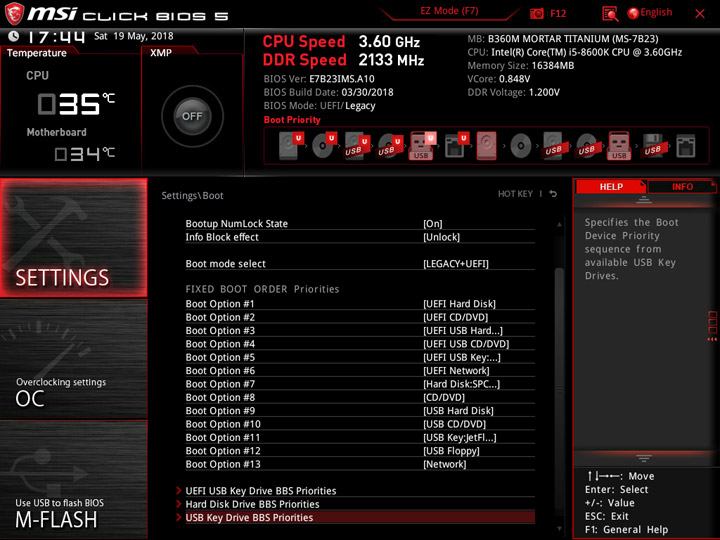Change Info Block effect [Unlock] value
Viewport: 720px width, 540px height.
[441, 237]
